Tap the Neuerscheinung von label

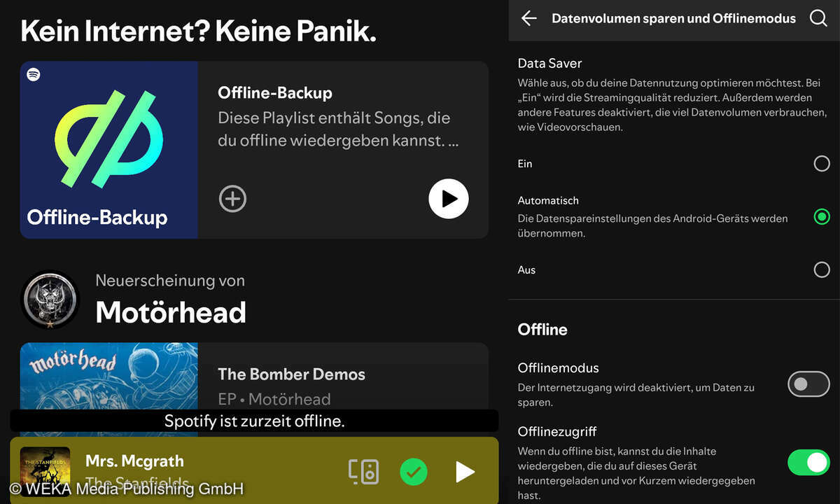point(170,281)
